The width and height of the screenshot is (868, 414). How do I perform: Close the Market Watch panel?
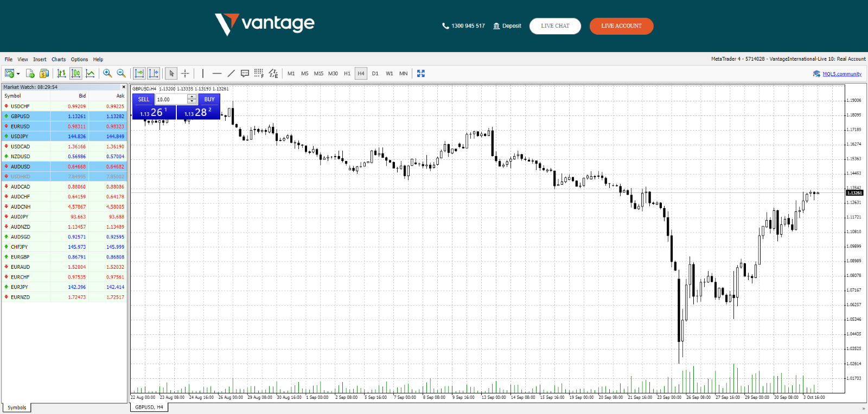coord(124,87)
